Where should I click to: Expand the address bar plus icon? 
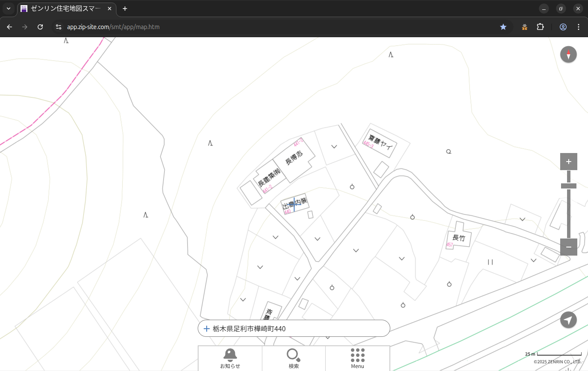207,329
